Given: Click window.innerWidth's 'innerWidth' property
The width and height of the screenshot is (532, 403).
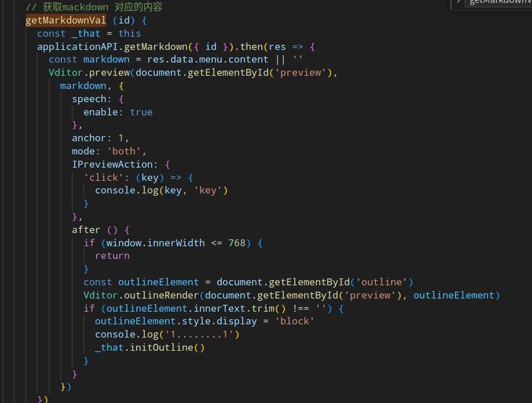Looking at the screenshot, I should [x=176, y=243].
